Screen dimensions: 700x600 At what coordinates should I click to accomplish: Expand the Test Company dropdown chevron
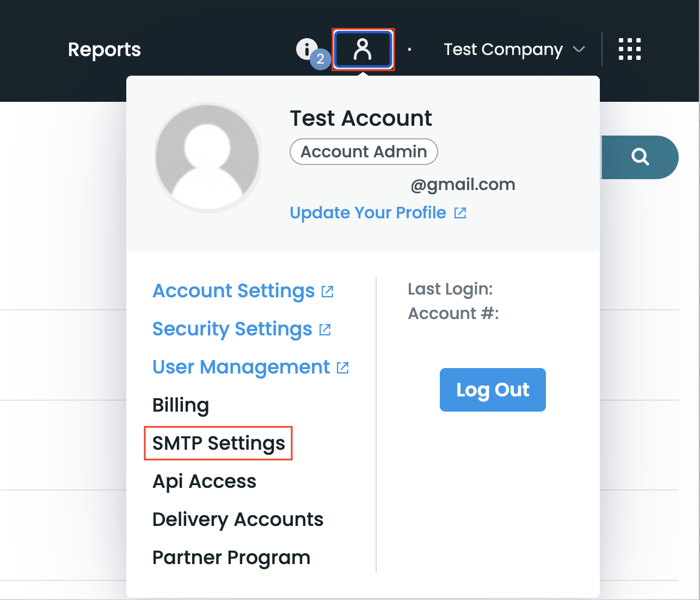[x=579, y=50]
